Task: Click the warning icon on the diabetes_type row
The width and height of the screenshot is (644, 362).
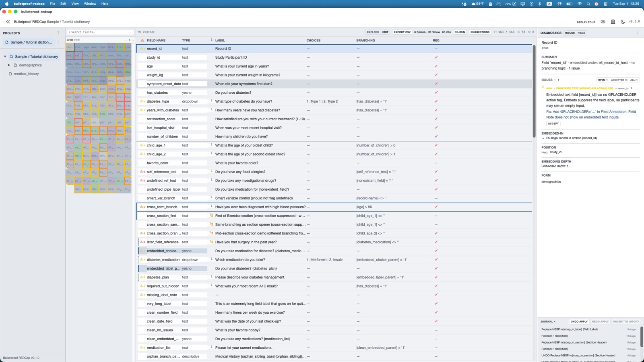Action: 142,101
